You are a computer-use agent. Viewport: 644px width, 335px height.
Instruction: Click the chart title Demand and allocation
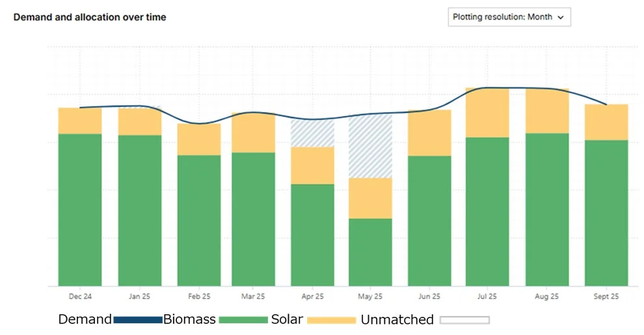pos(90,17)
